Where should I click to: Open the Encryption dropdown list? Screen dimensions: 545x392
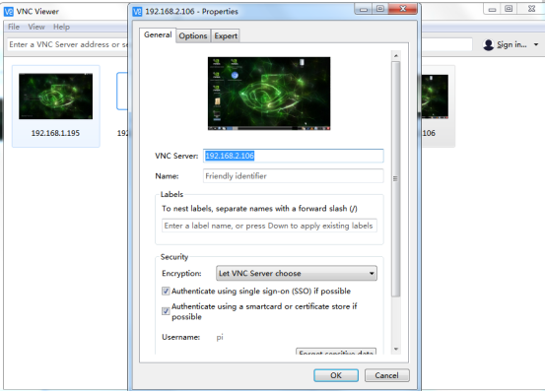(297, 273)
